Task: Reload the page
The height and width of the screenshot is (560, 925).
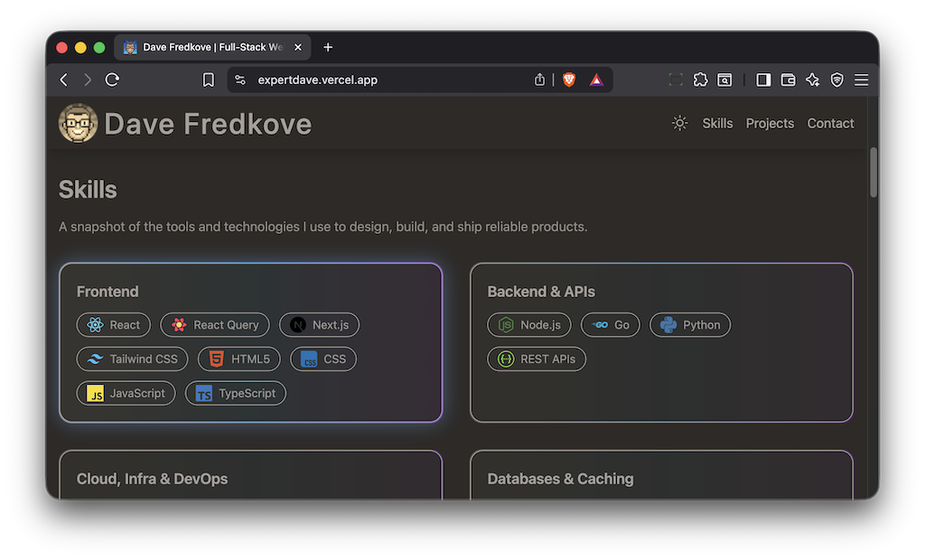Action: 112,79
